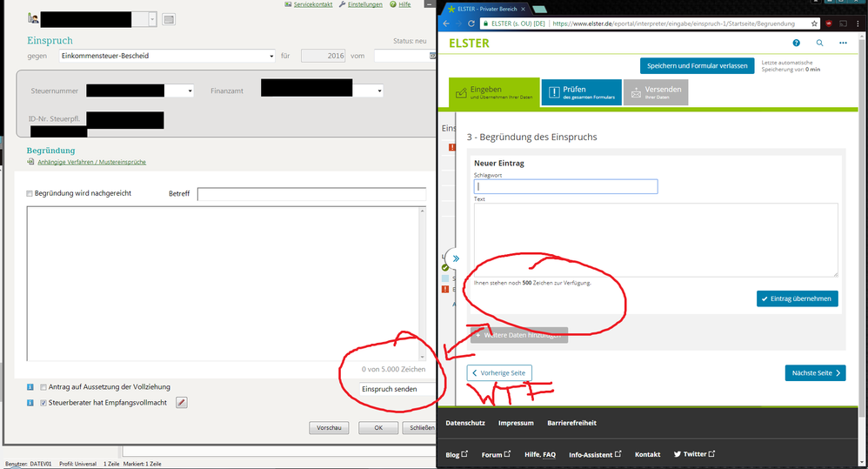Open a new browser tab
This screenshot has width=868, height=469.
(x=540, y=10)
